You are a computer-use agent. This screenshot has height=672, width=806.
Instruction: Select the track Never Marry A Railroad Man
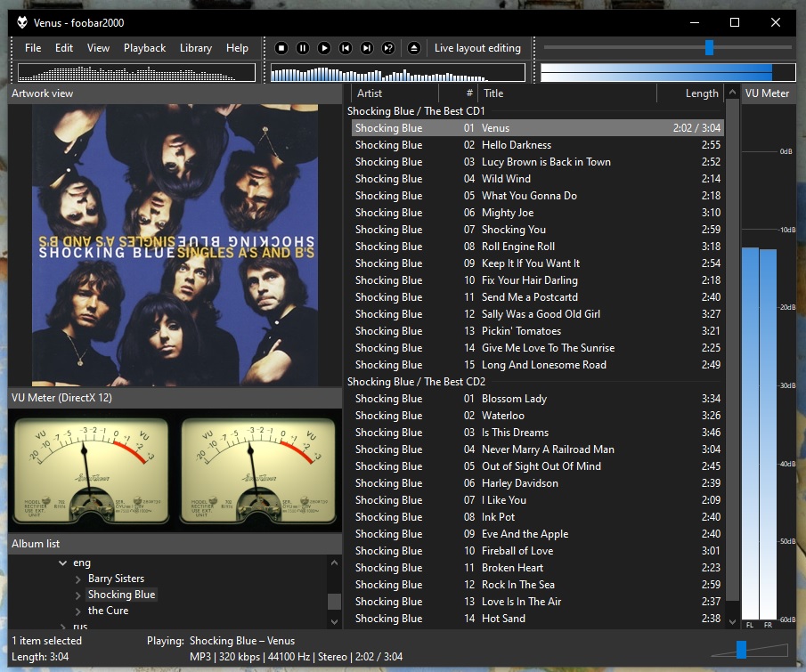point(548,449)
